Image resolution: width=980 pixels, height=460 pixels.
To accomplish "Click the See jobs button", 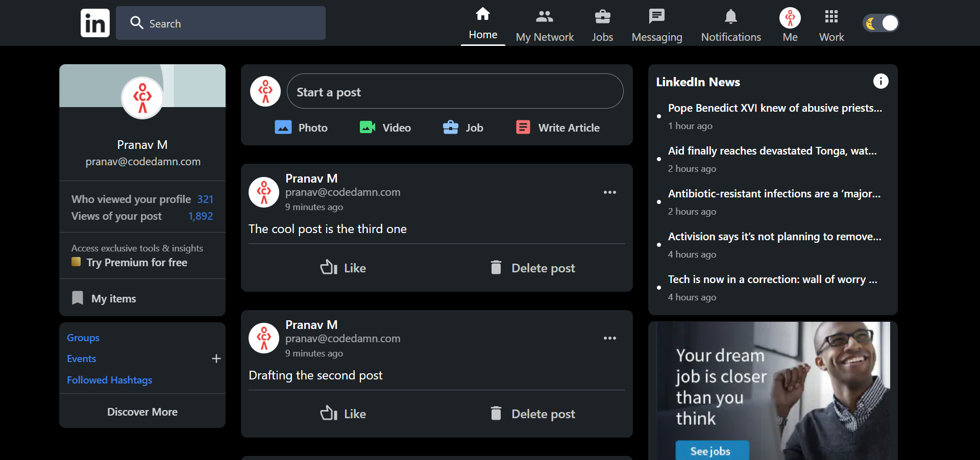I will click(712, 450).
